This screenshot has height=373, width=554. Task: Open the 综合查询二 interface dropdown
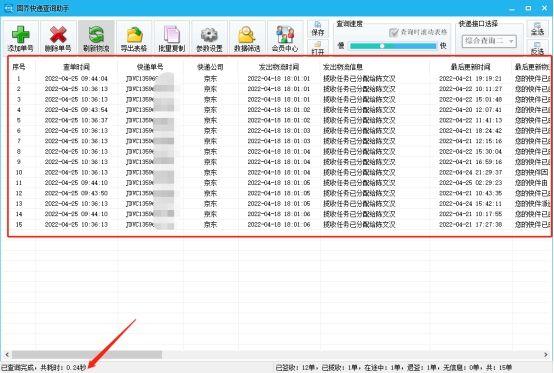point(489,41)
